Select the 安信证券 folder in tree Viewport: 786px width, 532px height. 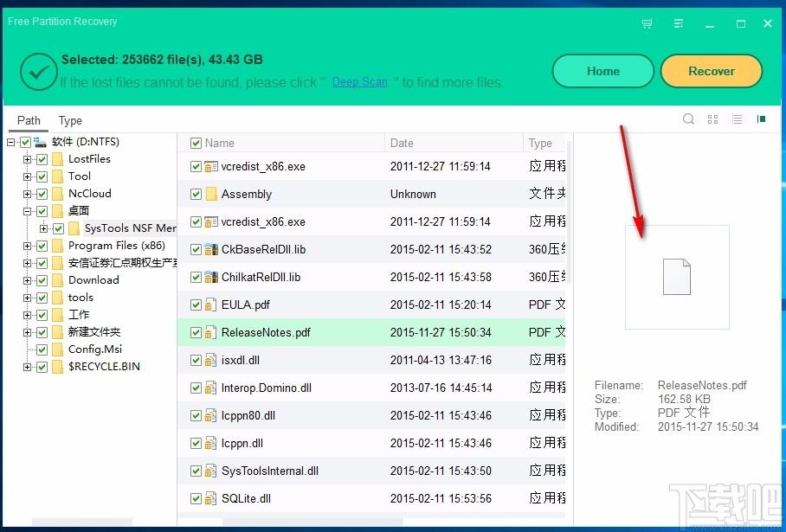tap(122, 263)
